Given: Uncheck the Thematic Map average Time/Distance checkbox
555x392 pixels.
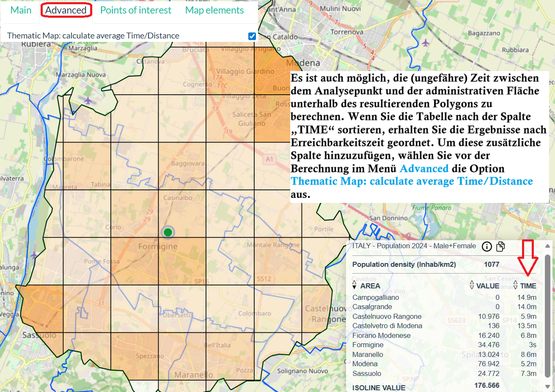Looking at the screenshot, I should click(x=252, y=36).
